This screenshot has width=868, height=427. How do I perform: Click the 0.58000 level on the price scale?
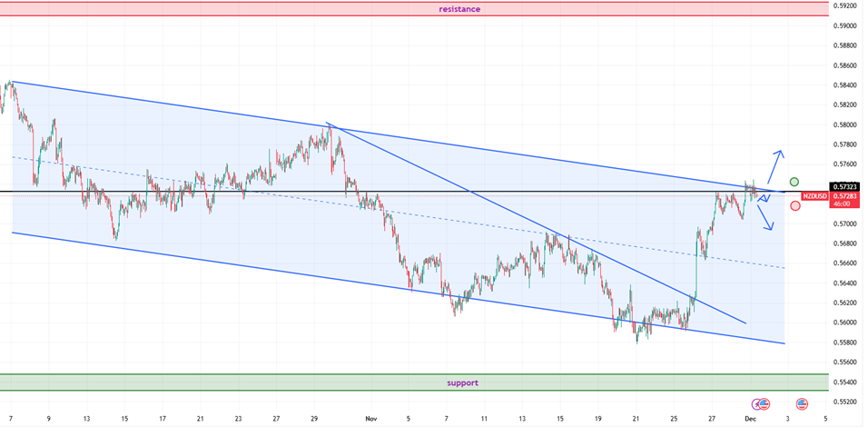pyautogui.click(x=844, y=124)
